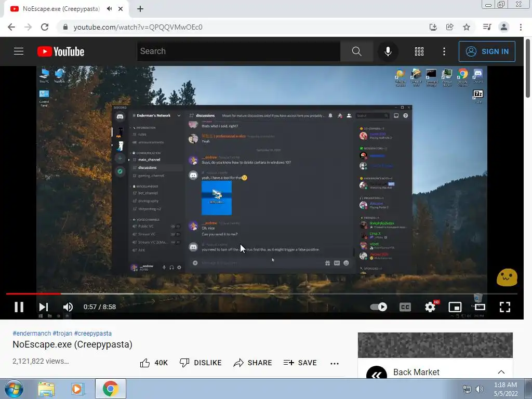Screen dimensions: 532x399
Task: Enable theater mode
Action: click(480, 307)
